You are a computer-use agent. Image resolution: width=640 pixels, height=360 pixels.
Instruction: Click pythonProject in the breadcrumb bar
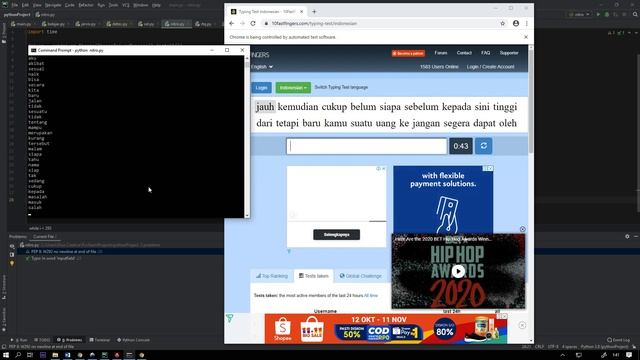(17, 15)
